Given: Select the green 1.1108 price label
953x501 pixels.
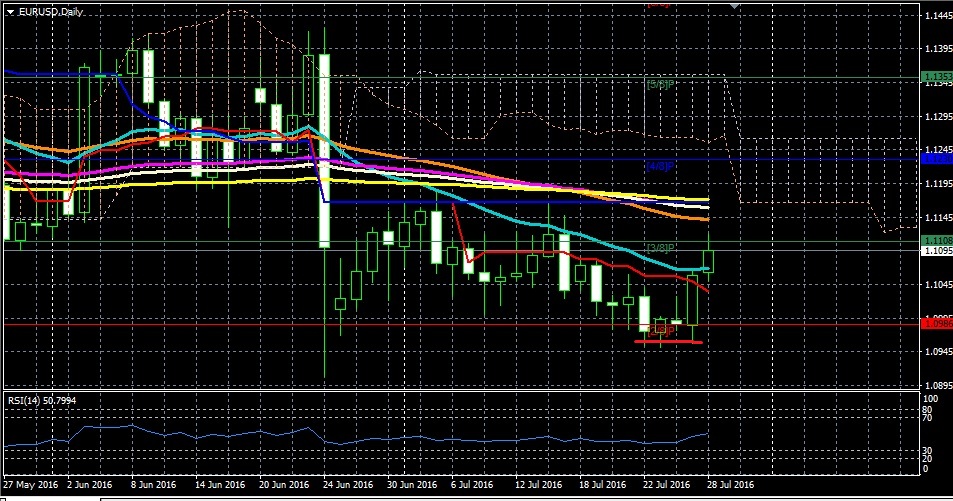Looking at the screenshot, I should 937,241.
